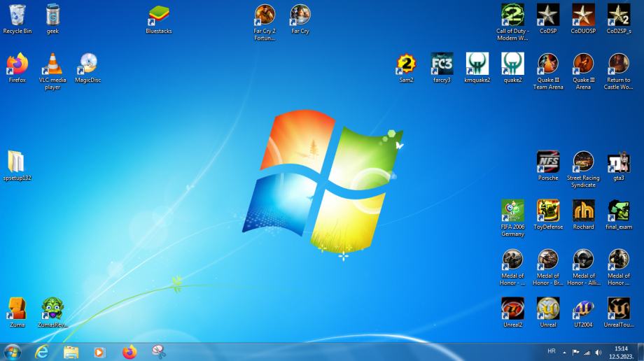Click the ZumasRevenge shortcut
The height and width of the screenshot is (361, 644).
tap(52, 313)
